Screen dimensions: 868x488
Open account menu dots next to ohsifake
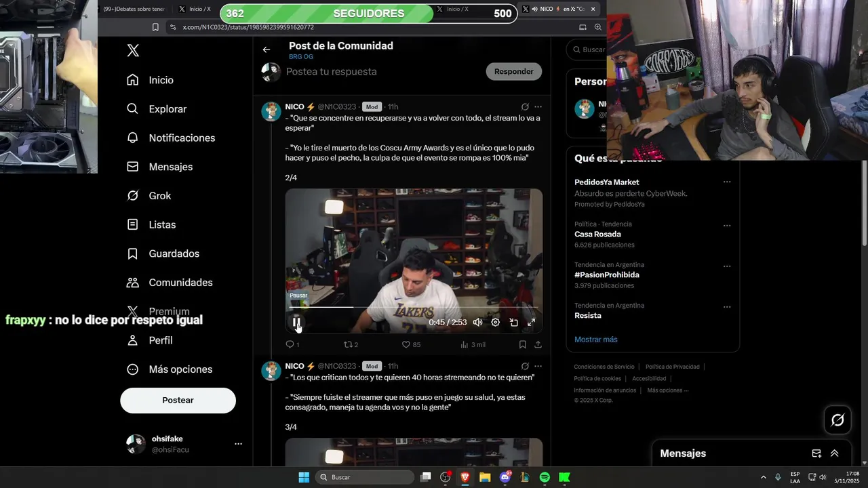(238, 444)
